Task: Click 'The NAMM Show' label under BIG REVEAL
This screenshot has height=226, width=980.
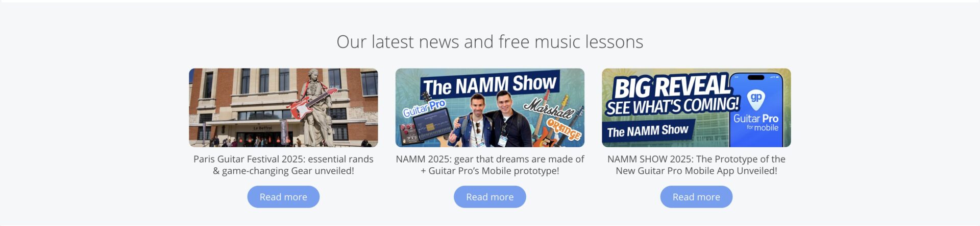Action: tap(648, 131)
